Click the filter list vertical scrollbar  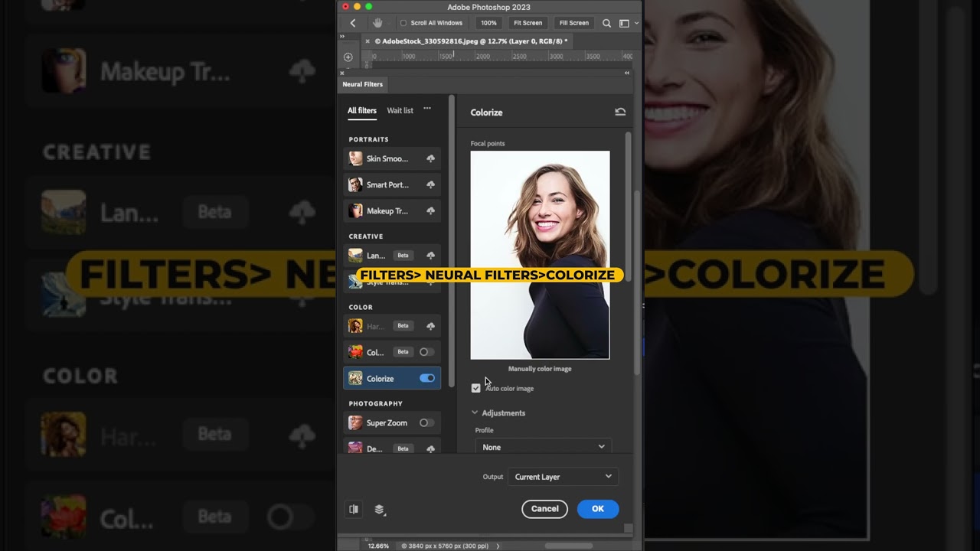coord(452,240)
